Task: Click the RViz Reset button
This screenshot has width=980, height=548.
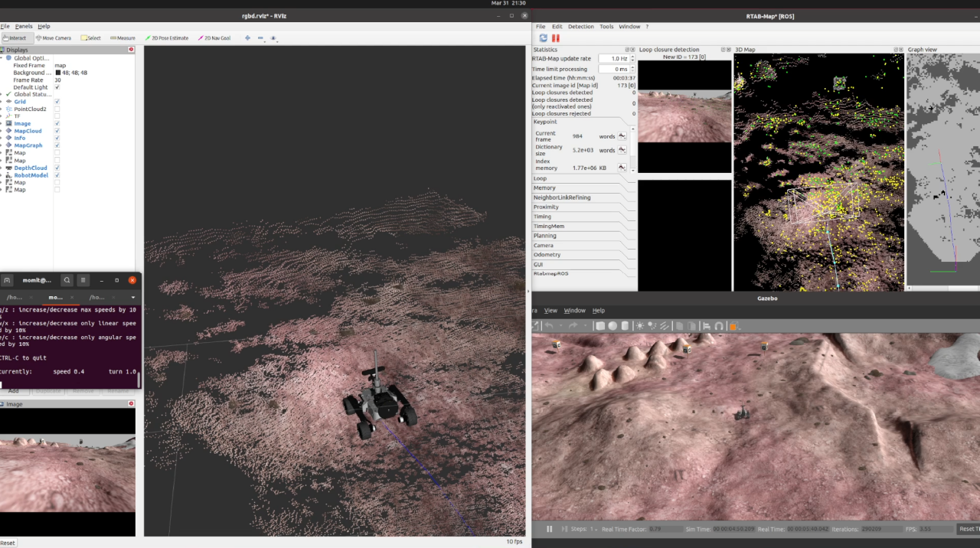Action: point(8,543)
